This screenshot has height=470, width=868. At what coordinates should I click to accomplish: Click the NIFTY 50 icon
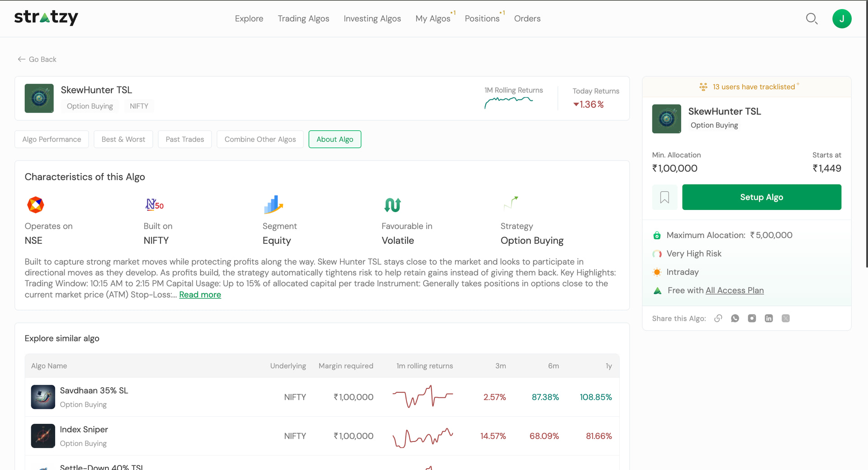(155, 204)
